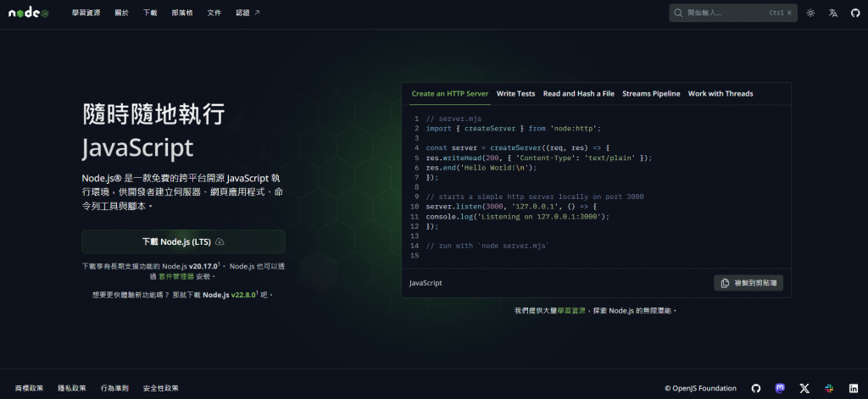Switch to the Work with Threads tab
Image resolution: width=868 pixels, height=399 pixels.
[721, 93]
